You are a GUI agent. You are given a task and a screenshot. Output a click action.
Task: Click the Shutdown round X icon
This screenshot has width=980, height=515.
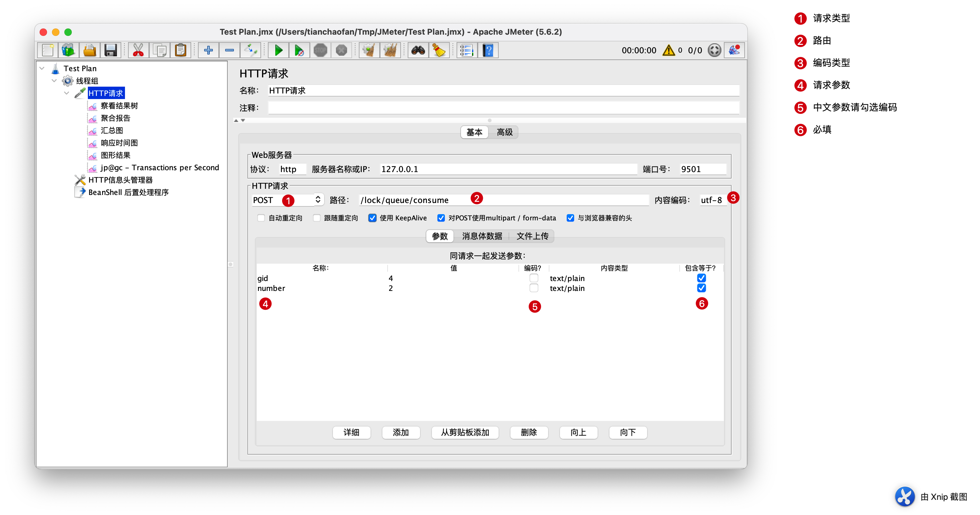coord(341,50)
